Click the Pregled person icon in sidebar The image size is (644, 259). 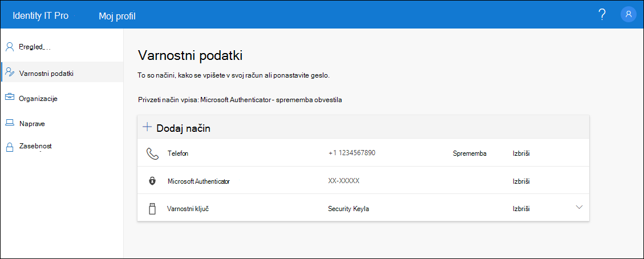point(10,47)
